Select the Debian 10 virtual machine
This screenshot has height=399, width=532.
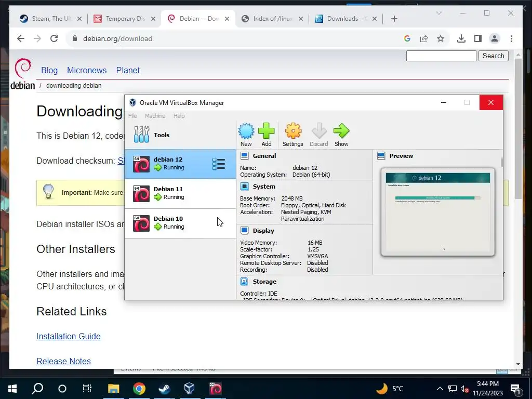pyautogui.click(x=180, y=223)
